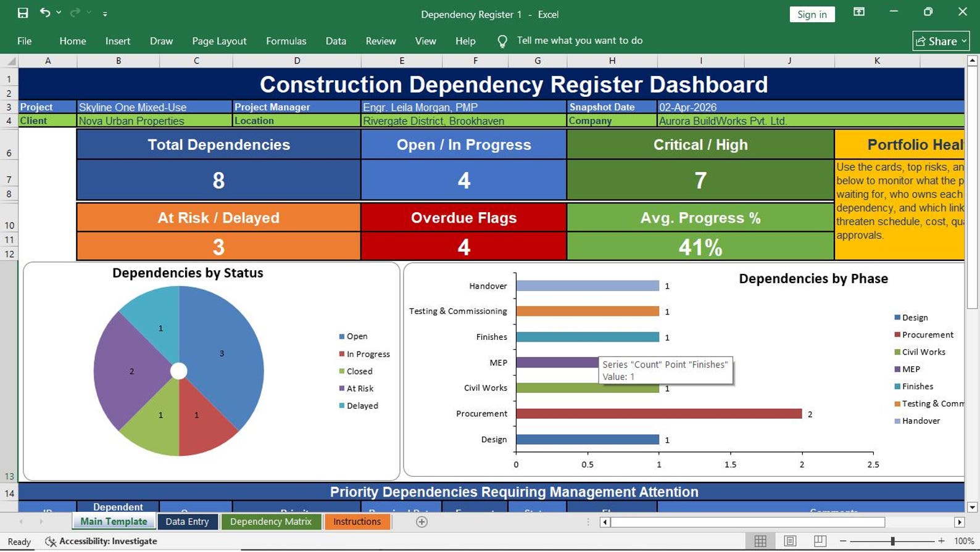
Task: Open the Insert ribbon tab
Action: click(118, 41)
